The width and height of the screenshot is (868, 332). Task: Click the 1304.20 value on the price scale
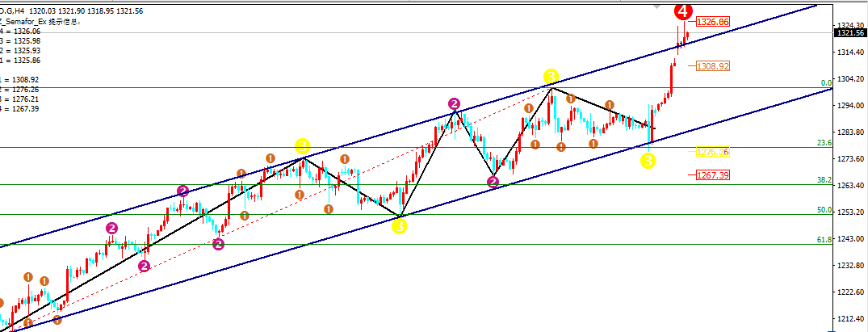(851, 79)
